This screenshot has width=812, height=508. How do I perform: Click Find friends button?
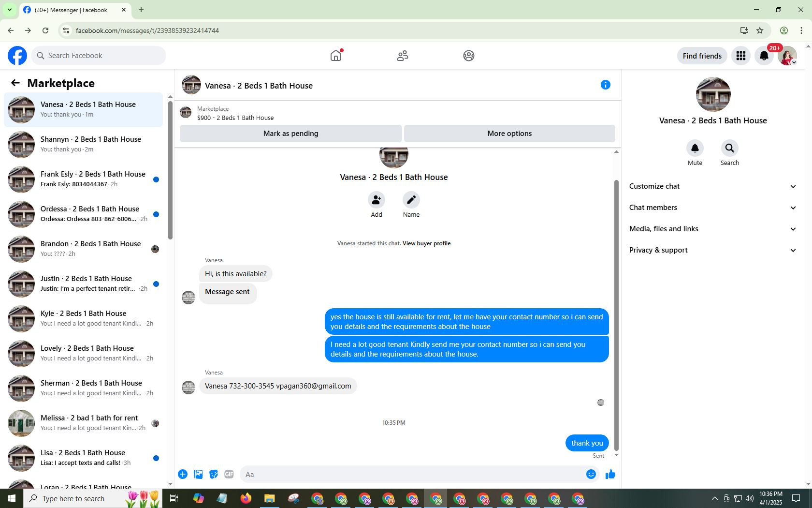pyautogui.click(x=702, y=56)
